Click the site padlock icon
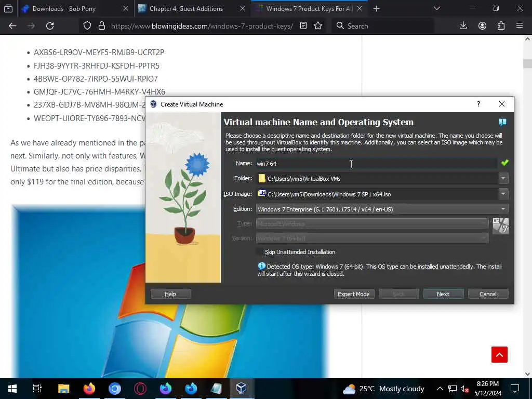 pos(101,26)
